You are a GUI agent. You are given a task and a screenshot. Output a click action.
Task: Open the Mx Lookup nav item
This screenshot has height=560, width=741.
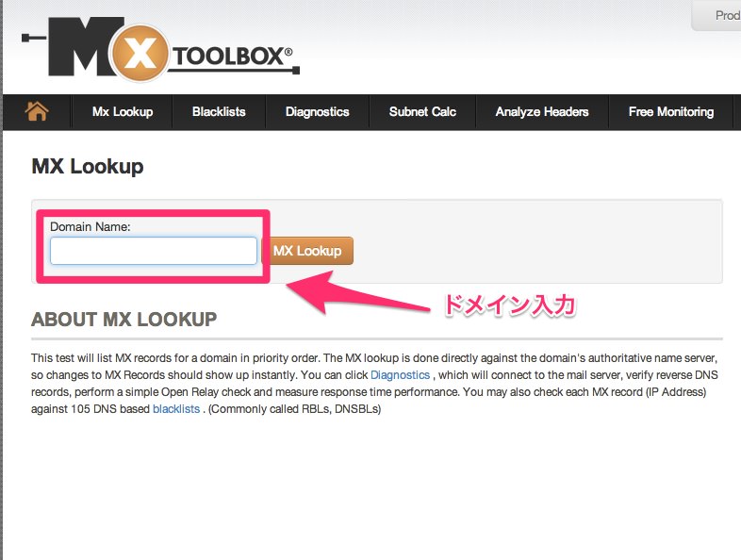pyautogui.click(x=123, y=112)
